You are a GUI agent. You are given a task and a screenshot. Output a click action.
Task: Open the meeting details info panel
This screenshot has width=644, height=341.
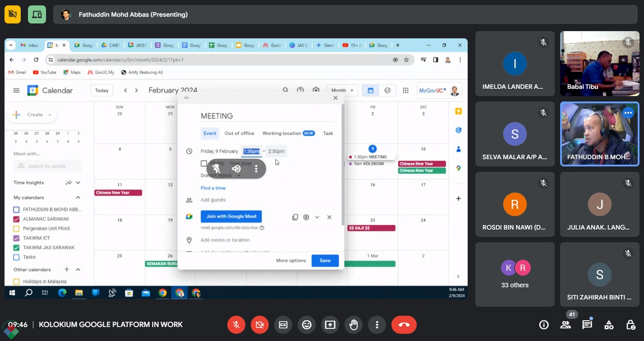[544, 325]
